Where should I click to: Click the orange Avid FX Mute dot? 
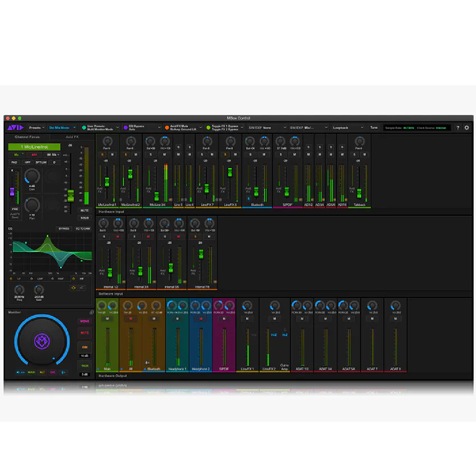pyautogui.click(x=167, y=128)
